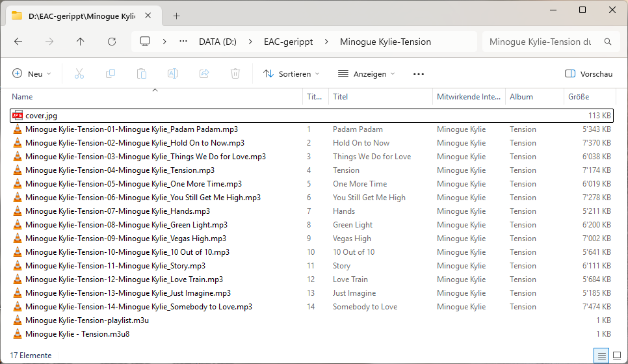The height and width of the screenshot is (364, 628).
Task: Go up one folder level
Action: click(81, 42)
